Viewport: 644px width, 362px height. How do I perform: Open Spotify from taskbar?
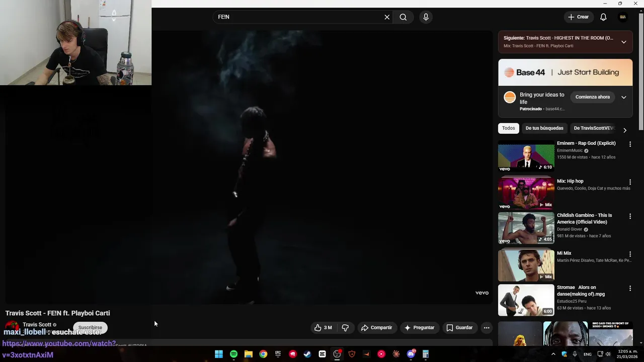click(x=233, y=354)
